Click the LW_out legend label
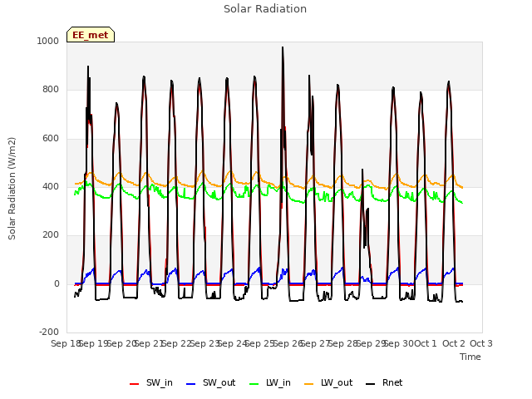The width and height of the screenshot is (532, 399). point(337,382)
